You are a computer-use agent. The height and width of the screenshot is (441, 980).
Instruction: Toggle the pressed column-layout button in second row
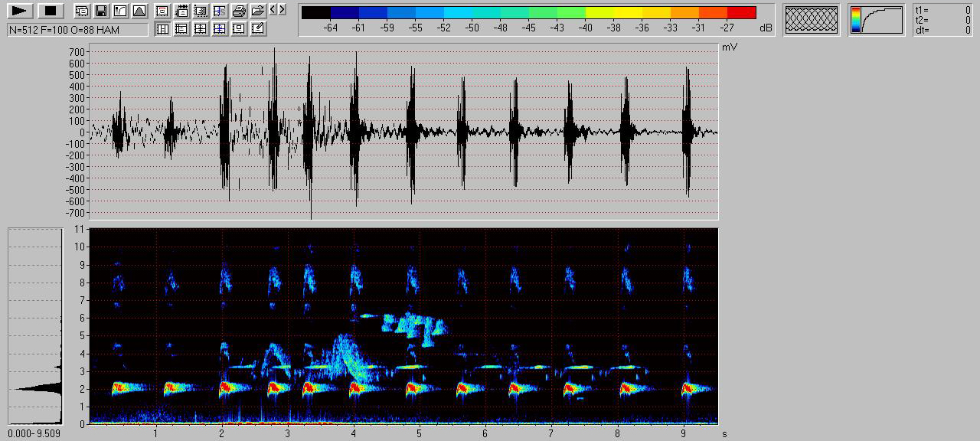tap(162, 29)
